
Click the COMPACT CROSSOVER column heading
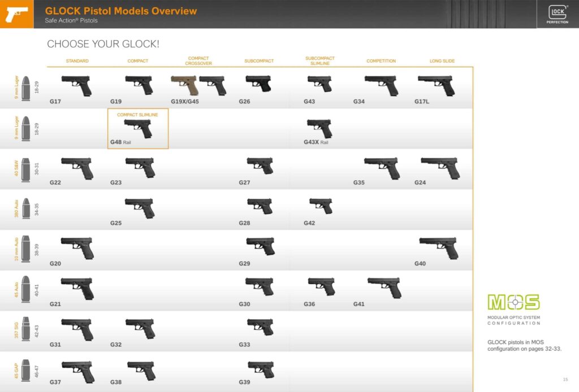198,61
